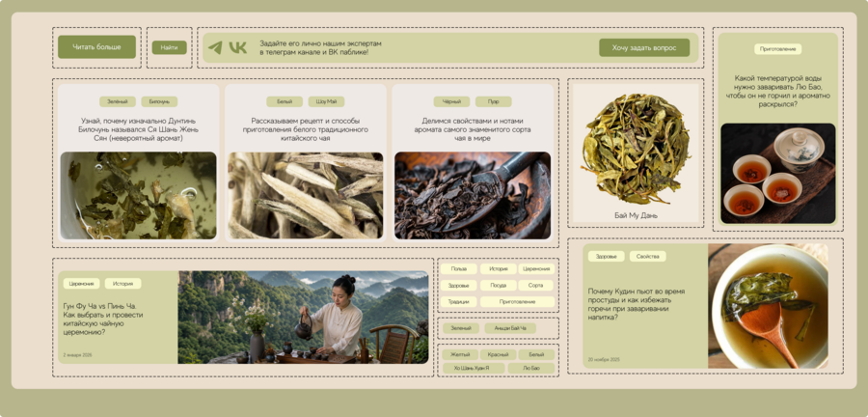The width and height of the screenshot is (868, 417).
Task: Click the "Найти" search button
Action: click(x=170, y=47)
